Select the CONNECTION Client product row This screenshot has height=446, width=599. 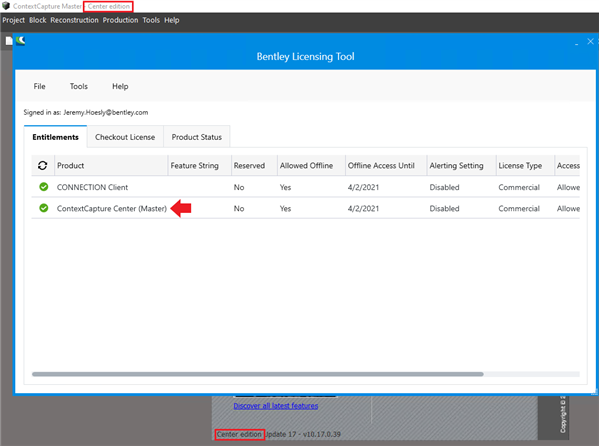pyautogui.click(x=306, y=187)
